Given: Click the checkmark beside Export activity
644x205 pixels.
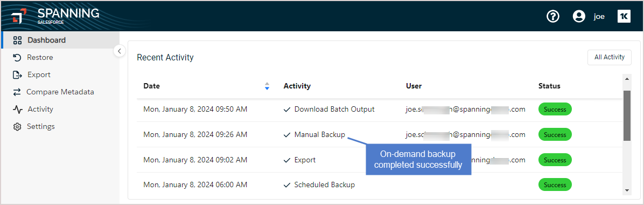Looking at the screenshot, I should pyautogui.click(x=287, y=160).
